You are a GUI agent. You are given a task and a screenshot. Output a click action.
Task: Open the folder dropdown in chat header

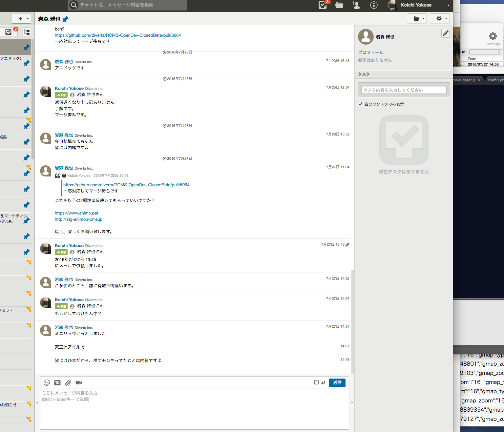[417, 19]
